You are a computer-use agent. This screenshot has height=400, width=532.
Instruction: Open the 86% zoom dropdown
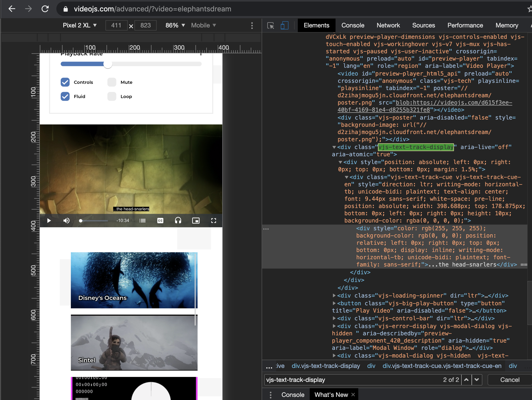pyautogui.click(x=175, y=25)
